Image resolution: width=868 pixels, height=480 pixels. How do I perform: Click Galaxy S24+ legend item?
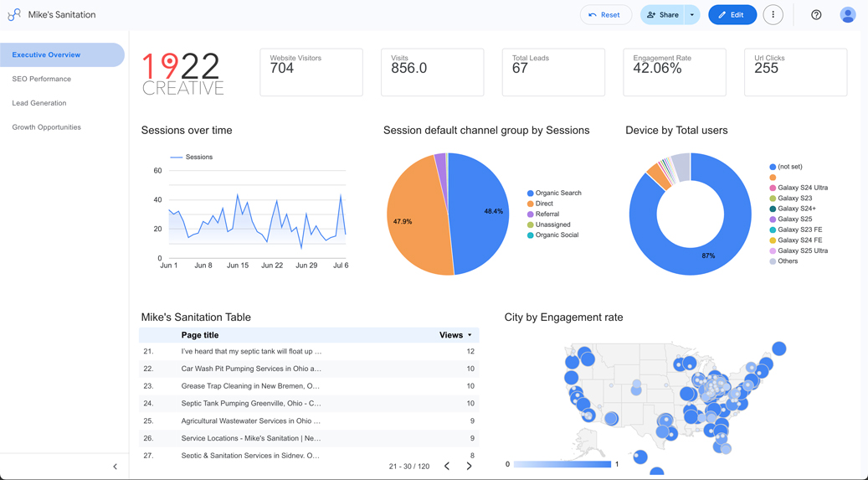(x=793, y=209)
